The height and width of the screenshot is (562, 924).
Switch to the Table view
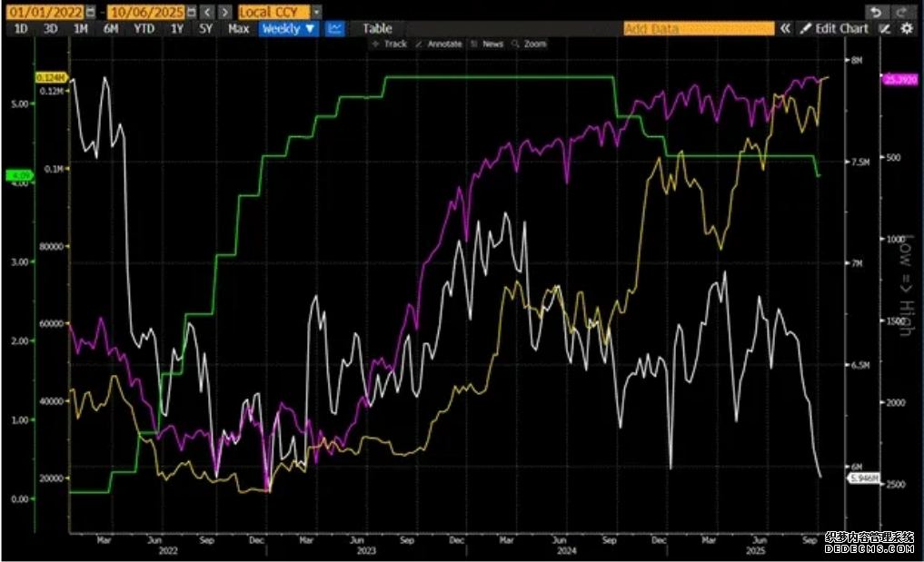(x=377, y=28)
